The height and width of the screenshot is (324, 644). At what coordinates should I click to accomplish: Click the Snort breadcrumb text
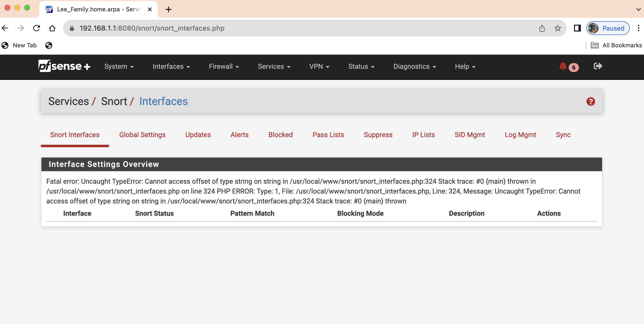(x=114, y=101)
